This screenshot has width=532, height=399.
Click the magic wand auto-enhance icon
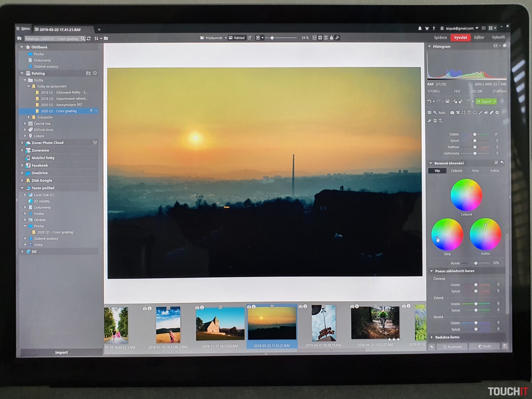(x=435, y=113)
